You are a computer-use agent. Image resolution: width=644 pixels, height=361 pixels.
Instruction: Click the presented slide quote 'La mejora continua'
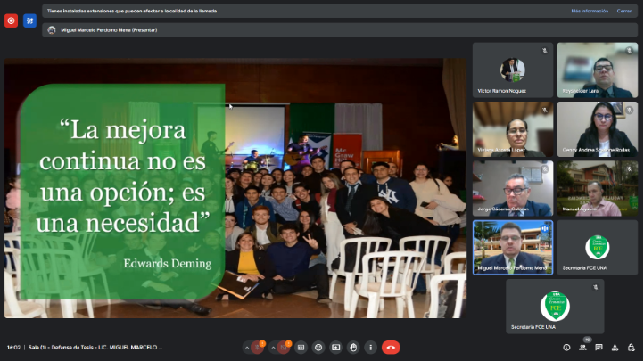point(123,176)
